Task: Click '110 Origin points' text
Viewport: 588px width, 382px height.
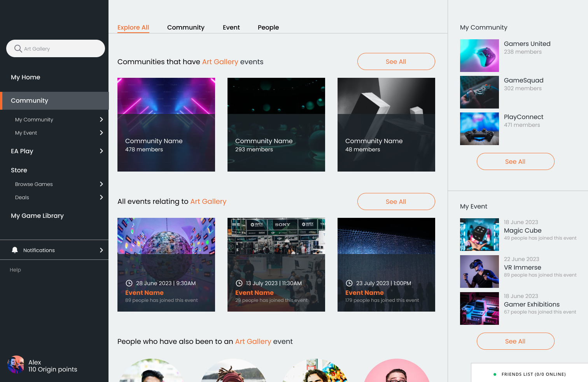Action: tap(53, 369)
